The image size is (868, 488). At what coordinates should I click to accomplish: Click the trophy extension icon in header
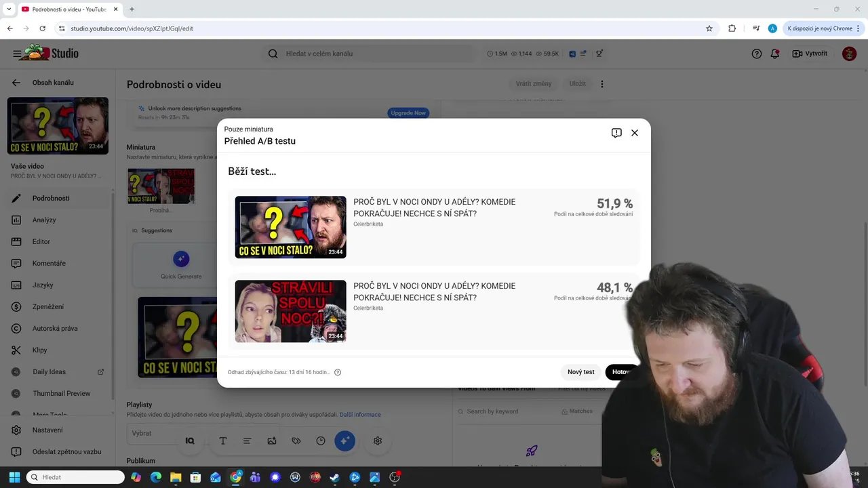coord(599,54)
